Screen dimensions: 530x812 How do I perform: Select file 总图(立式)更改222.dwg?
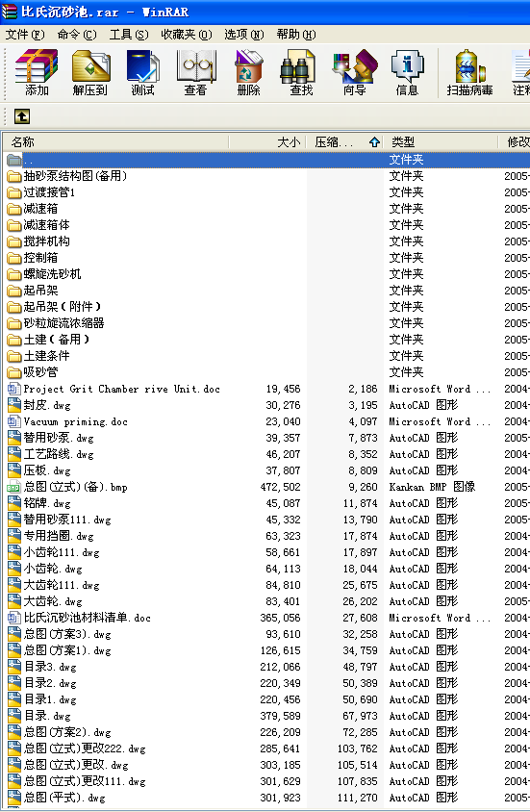tap(85, 749)
